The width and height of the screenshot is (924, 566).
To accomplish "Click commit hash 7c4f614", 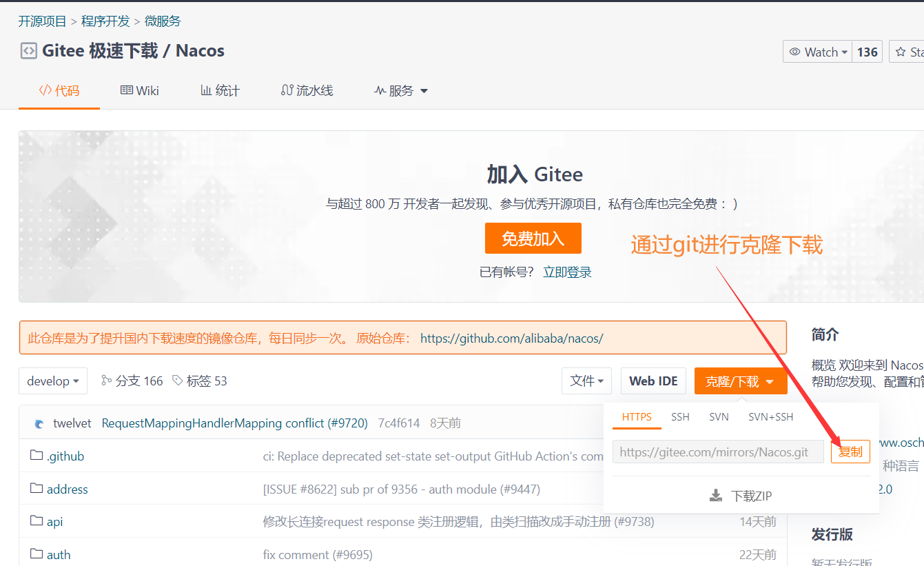I will coord(399,423).
